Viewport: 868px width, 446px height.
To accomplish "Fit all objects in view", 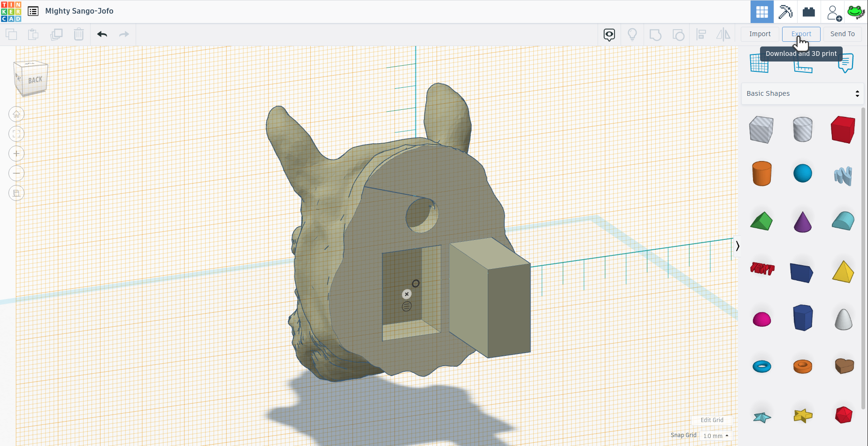I will click(x=16, y=134).
